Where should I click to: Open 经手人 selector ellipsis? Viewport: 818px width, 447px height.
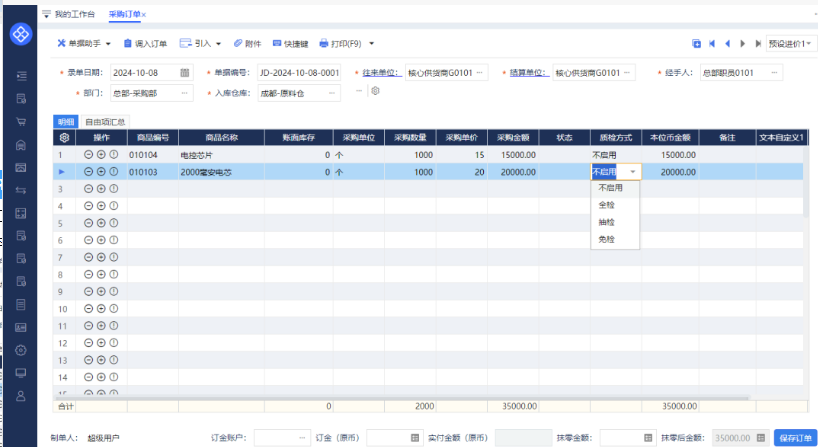click(x=774, y=73)
